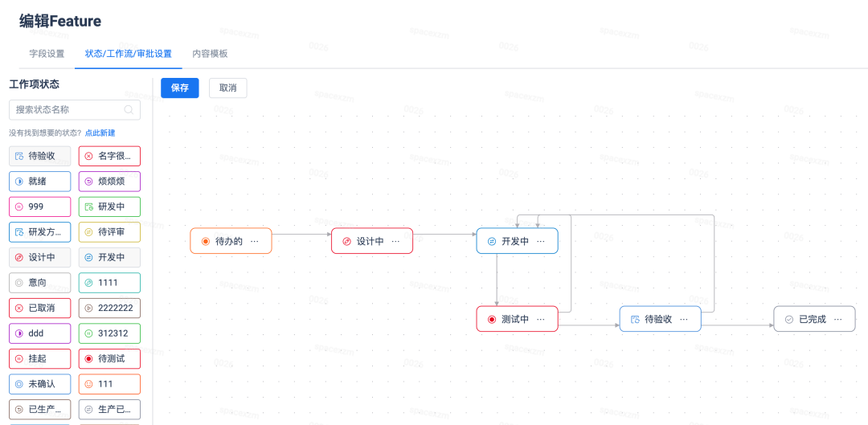
Task: Click the search magnifier icon in status search
Action: click(129, 110)
